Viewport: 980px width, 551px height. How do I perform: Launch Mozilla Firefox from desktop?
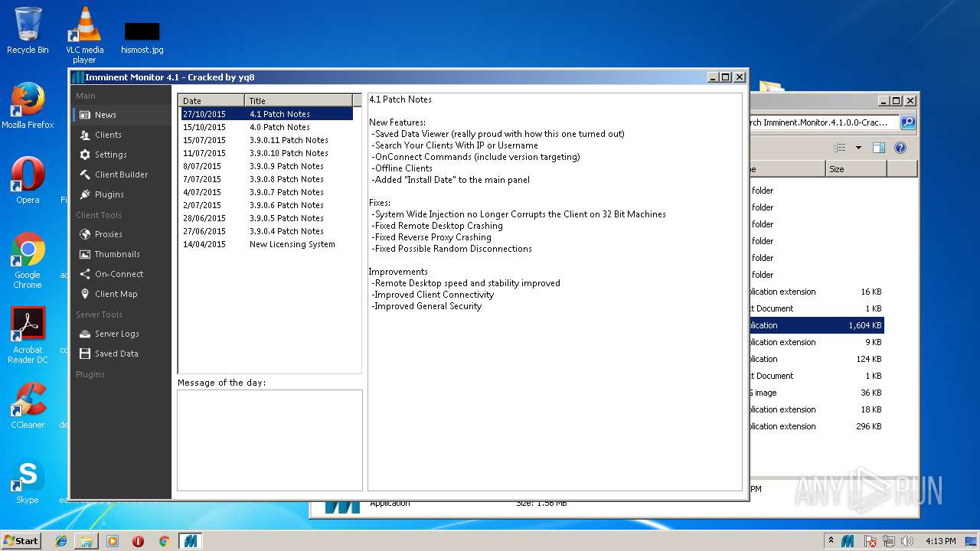click(x=28, y=106)
